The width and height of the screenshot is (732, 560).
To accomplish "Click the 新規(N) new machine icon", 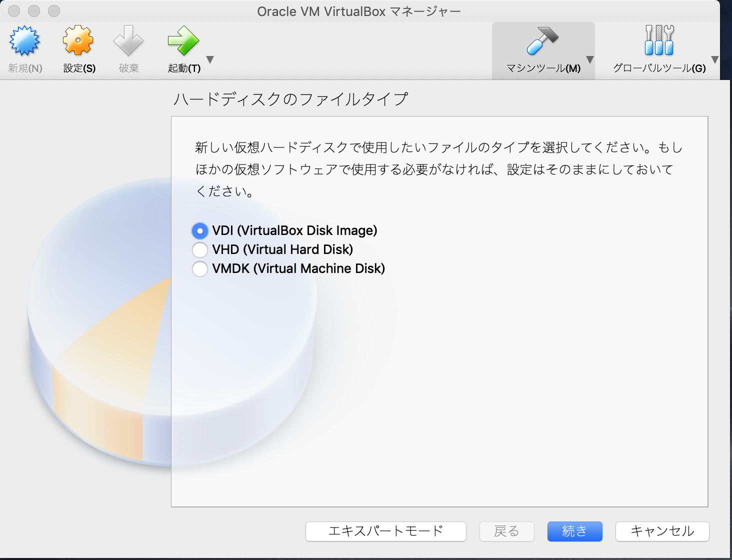I will 24,41.
